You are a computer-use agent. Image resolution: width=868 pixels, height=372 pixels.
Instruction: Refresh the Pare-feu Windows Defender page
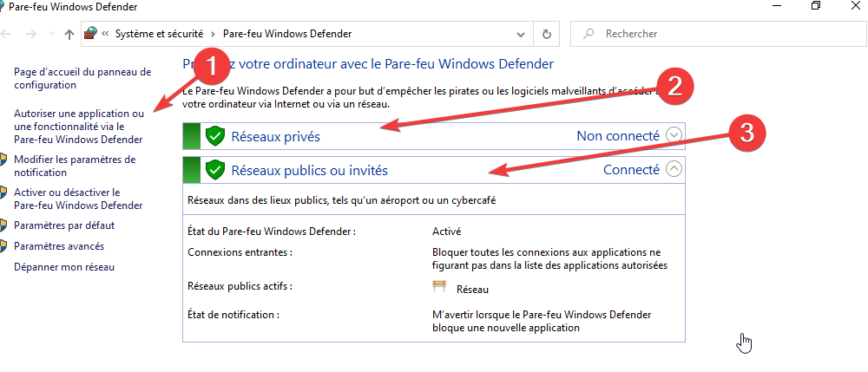point(546,35)
